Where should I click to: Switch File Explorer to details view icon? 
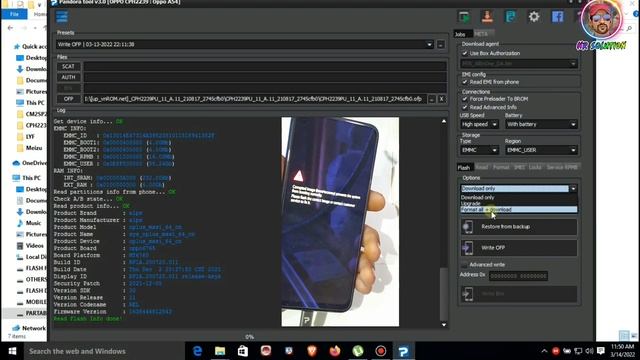[624, 336]
